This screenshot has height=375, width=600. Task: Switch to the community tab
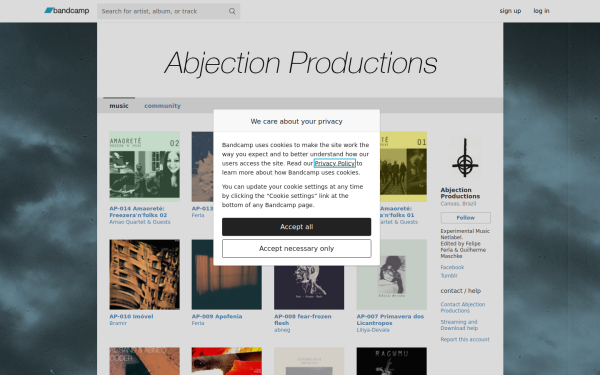(x=162, y=106)
